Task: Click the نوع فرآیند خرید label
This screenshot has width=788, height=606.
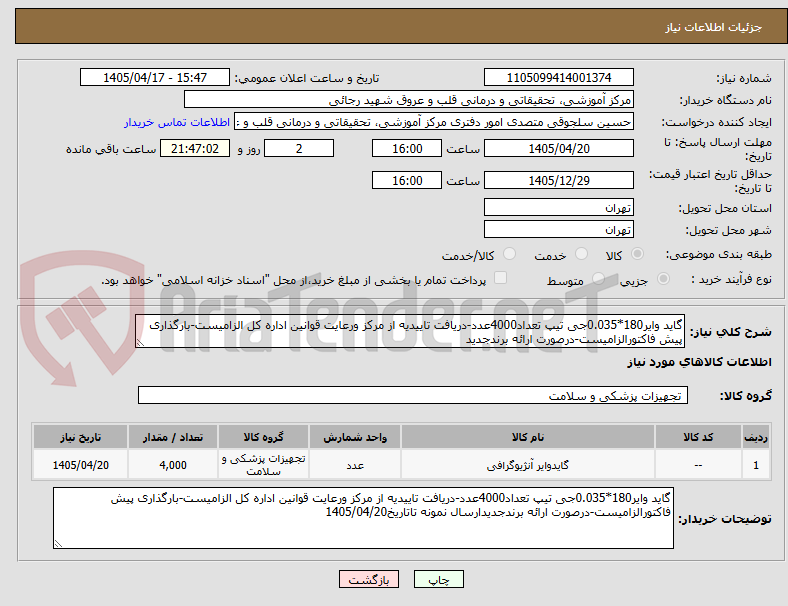Action: [731, 279]
